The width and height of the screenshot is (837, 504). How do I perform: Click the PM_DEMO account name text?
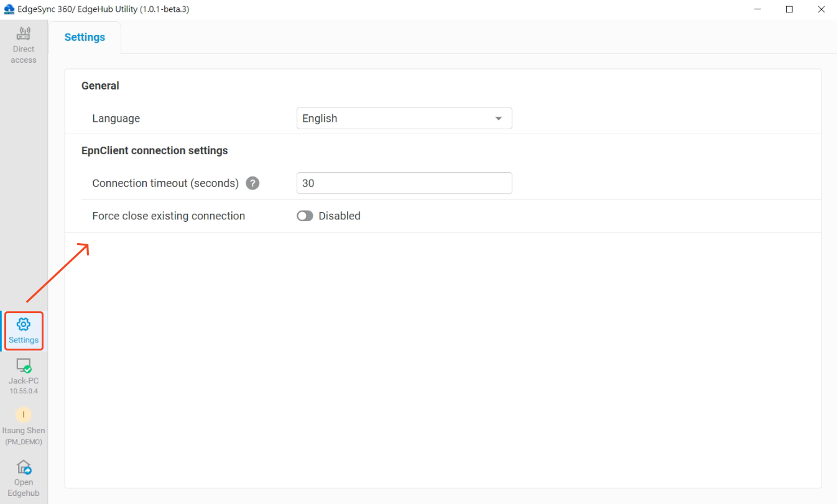pyautogui.click(x=23, y=441)
